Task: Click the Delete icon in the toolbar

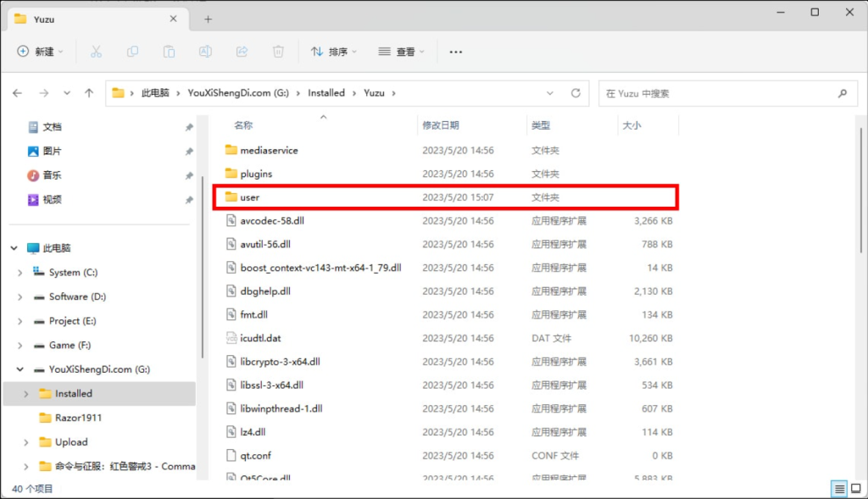Action: (x=278, y=52)
